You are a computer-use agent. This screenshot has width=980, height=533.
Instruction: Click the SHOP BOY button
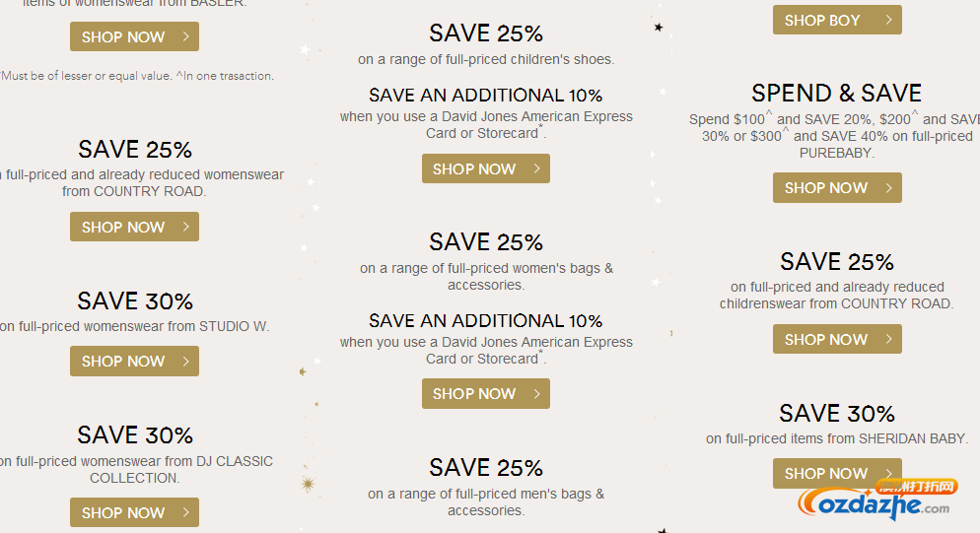[837, 20]
